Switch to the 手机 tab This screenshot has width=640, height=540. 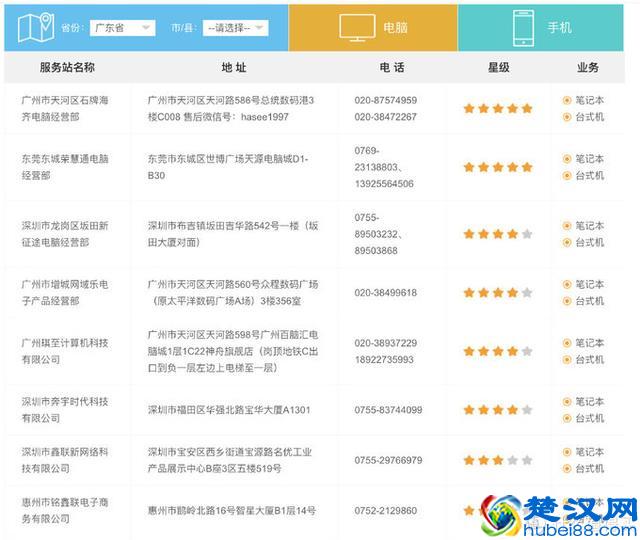(541, 28)
